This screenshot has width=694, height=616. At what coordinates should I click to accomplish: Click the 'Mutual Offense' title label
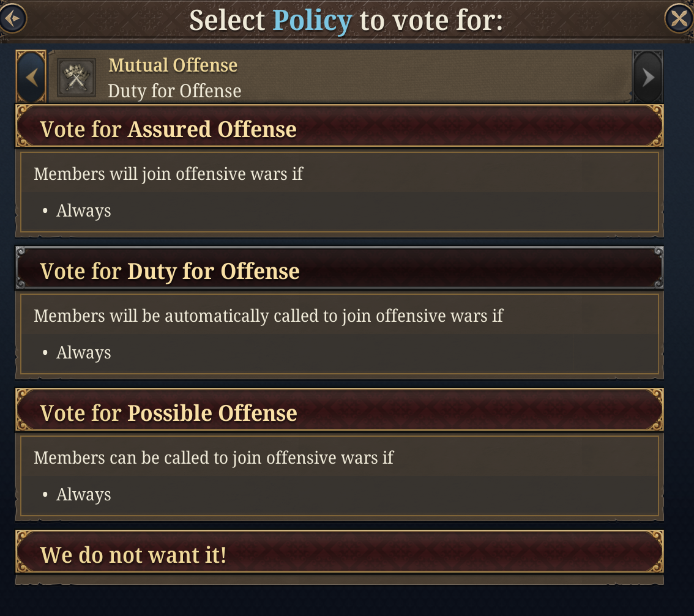click(173, 65)
